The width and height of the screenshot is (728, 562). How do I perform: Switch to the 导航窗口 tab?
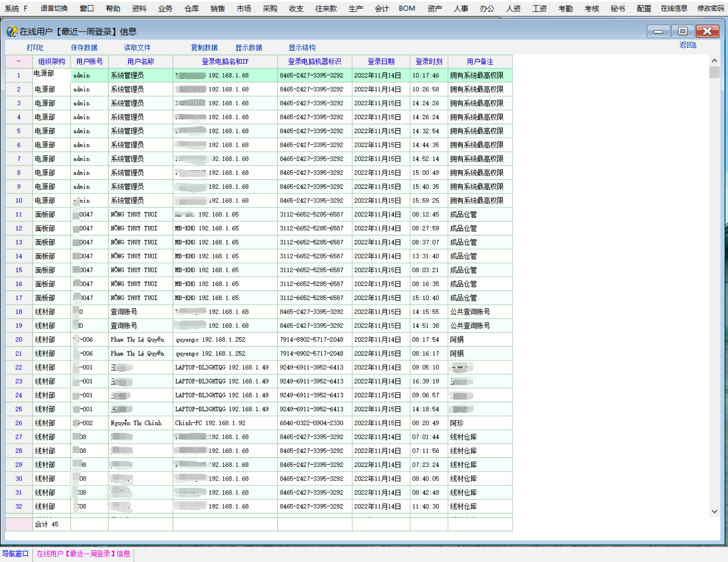(x=16, y=554)
